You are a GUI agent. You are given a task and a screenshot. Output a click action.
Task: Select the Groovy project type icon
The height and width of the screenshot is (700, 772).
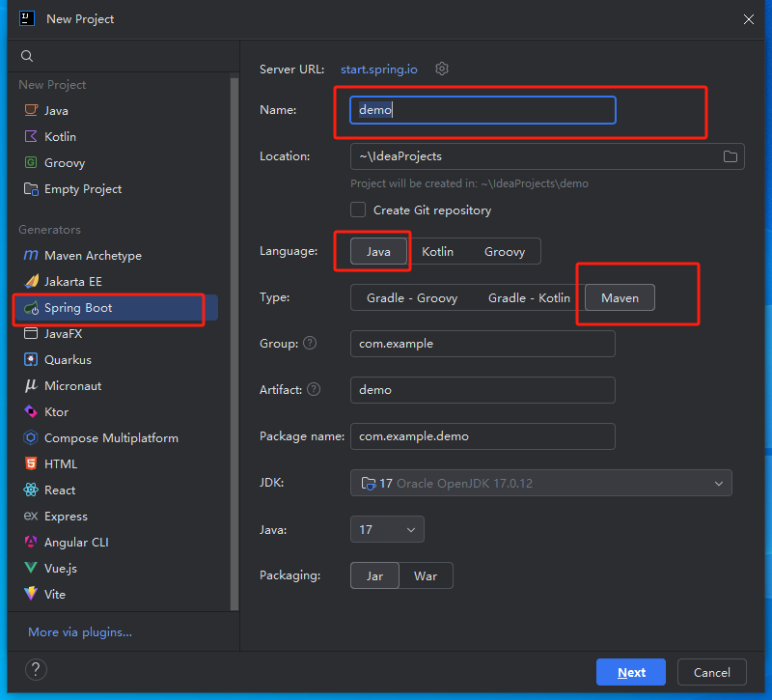tap(31, 162)
